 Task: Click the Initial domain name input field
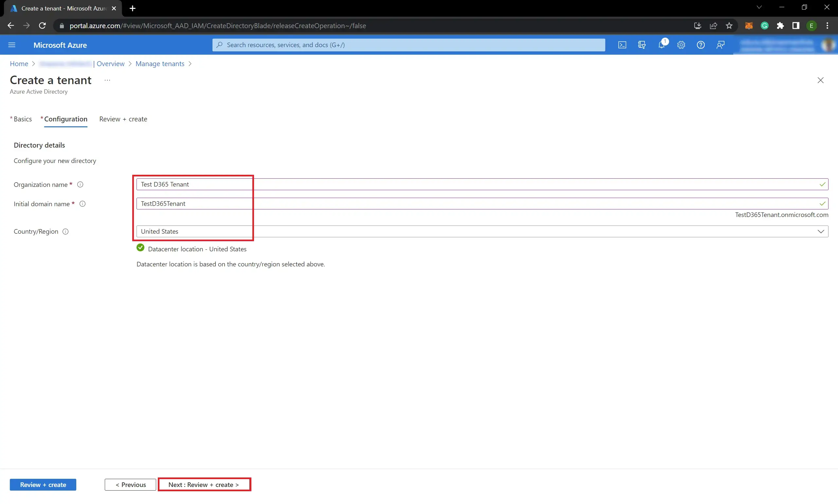coord(481,204)
